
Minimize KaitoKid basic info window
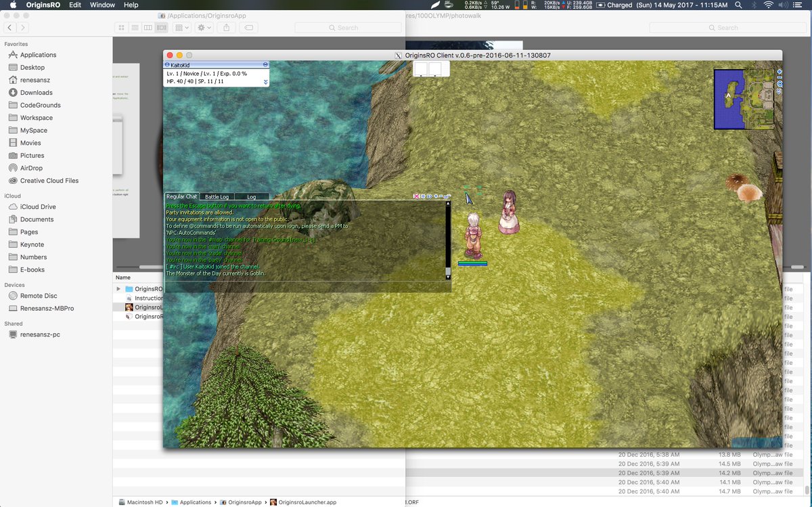pyautogui.click(x=265, y=65)
